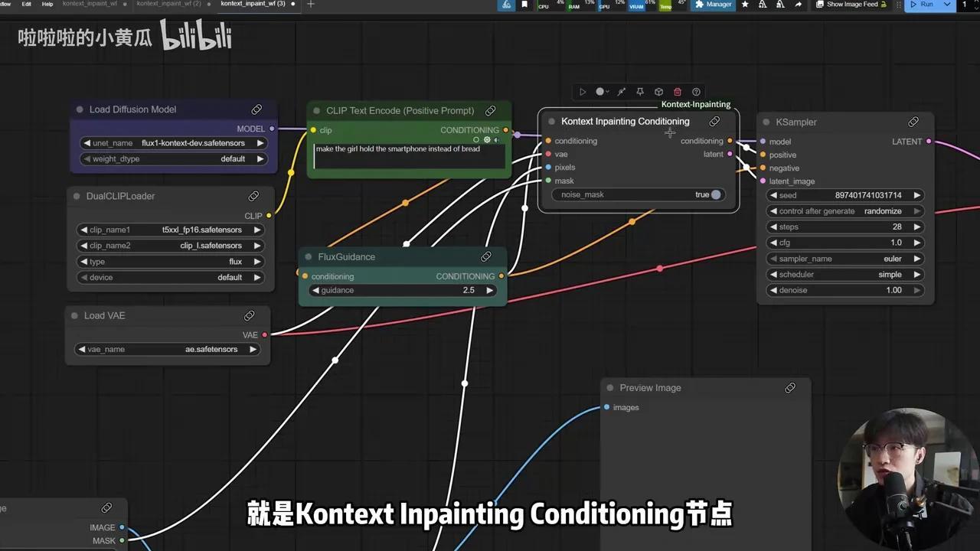
Task: Open the Show Image Feed panel
Action: pos(851,5)
